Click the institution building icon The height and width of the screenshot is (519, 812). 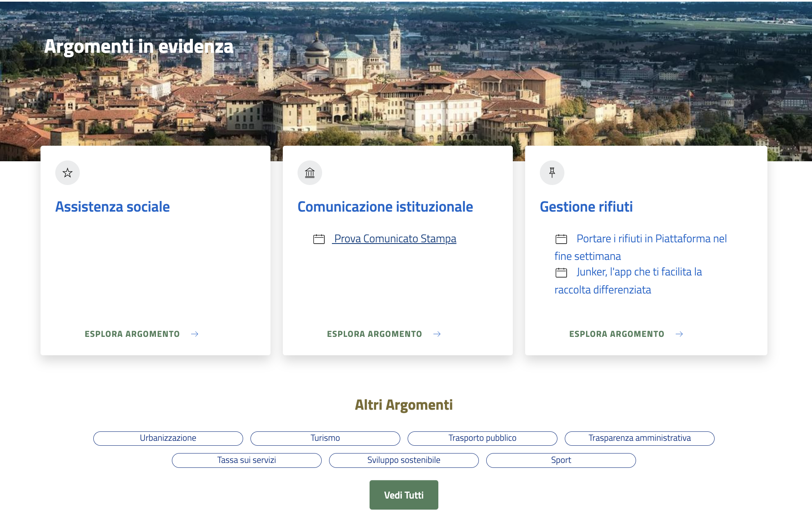pyautogui.click(x=310, y=173)
